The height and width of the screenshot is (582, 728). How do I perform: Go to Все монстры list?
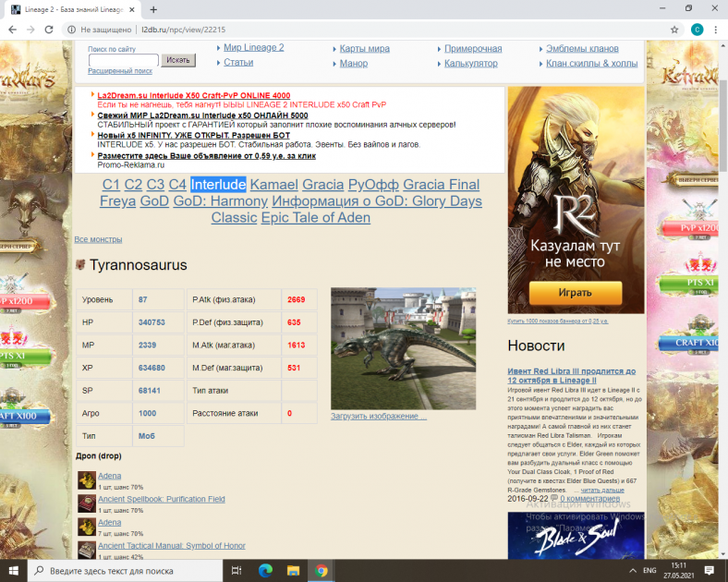(98, 239)
